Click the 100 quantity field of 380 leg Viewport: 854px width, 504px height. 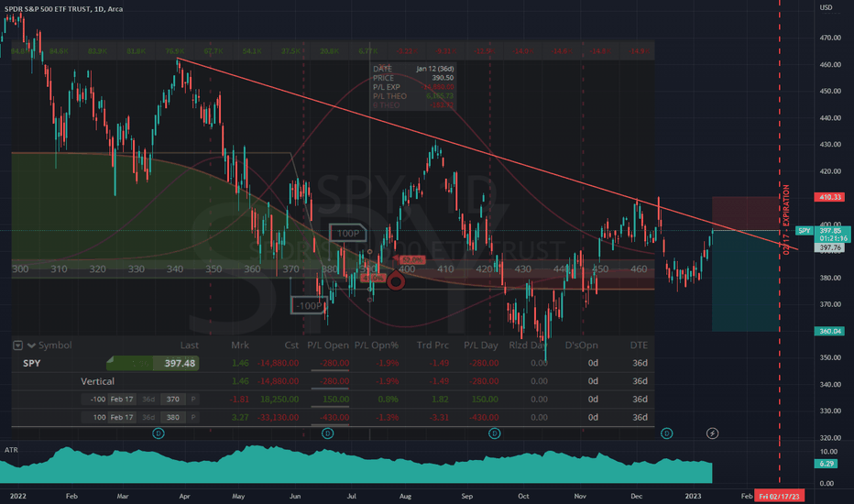pyautogui.click(x=93, y=417)
